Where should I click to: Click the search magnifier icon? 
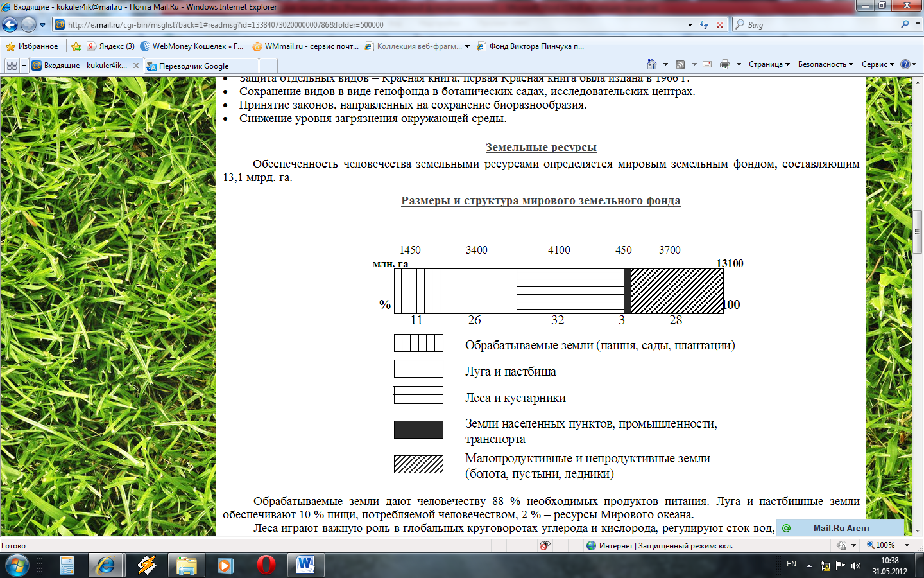pyautogui.click(x=905, y=24)
